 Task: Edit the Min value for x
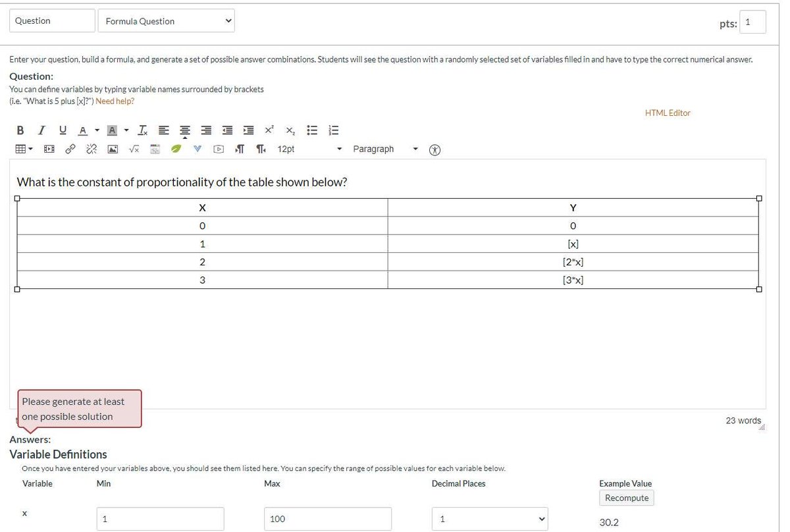coord(160,519)
